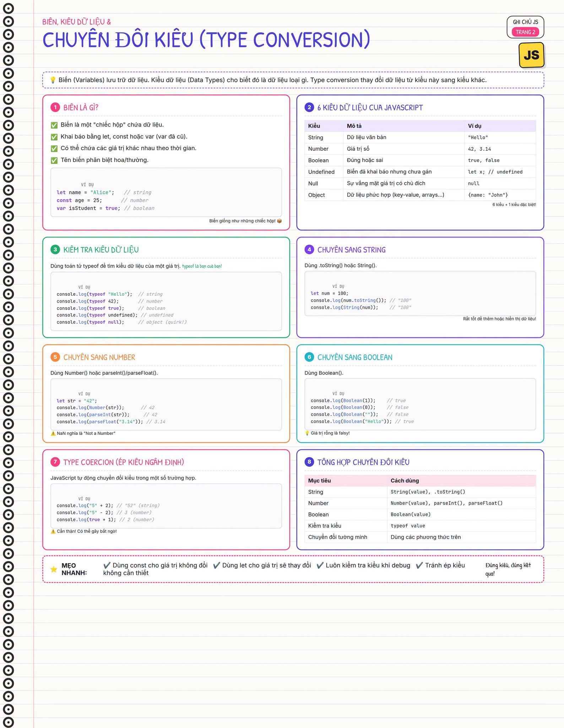564x728 pixels.
Task: Click the warning icon near NaN note
Action: [53, 433]
